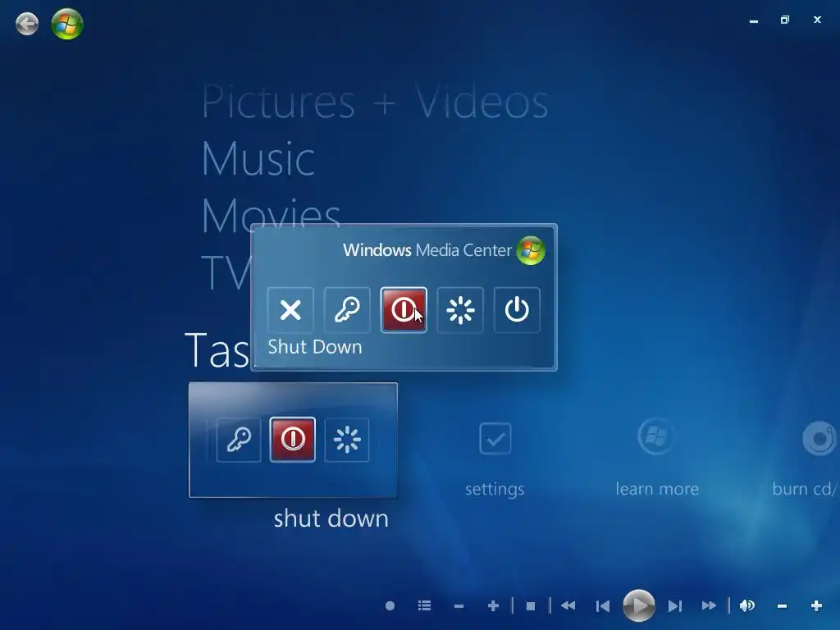Select Pictures + Videos menu item

click(x=375, y=102)
